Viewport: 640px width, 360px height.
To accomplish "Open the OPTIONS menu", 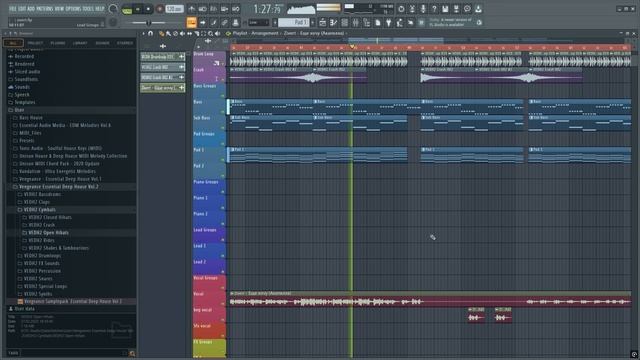I will point(73,9).
